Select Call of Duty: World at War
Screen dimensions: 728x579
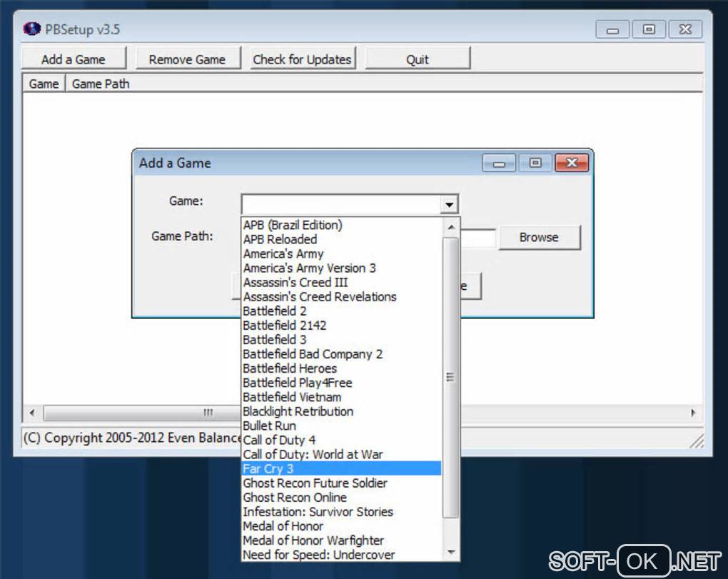[341, 455]
